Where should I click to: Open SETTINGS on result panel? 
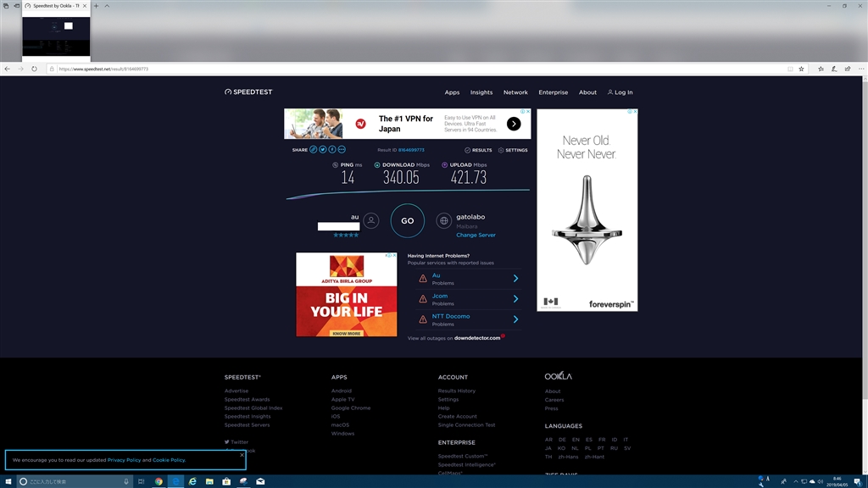pos(513,150)
